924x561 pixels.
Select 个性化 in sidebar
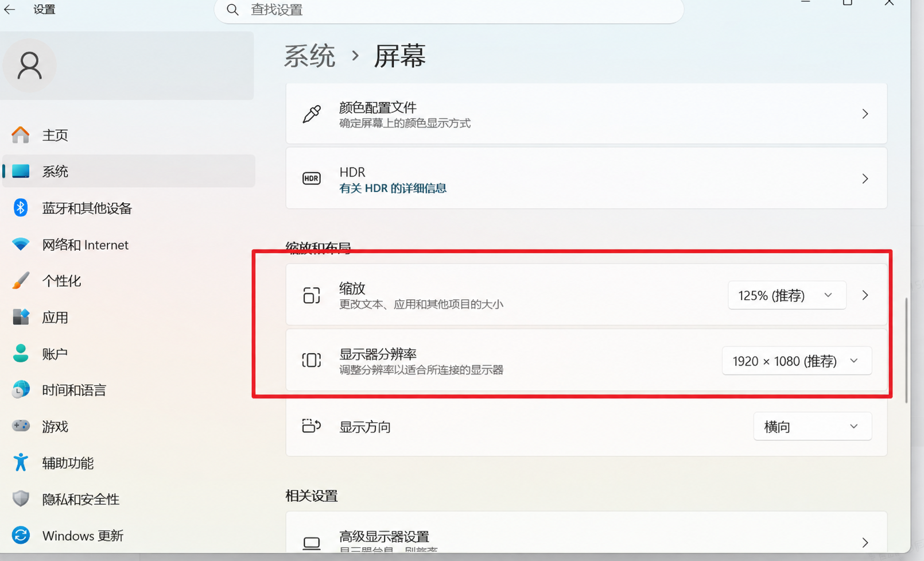tap(129, 281)
